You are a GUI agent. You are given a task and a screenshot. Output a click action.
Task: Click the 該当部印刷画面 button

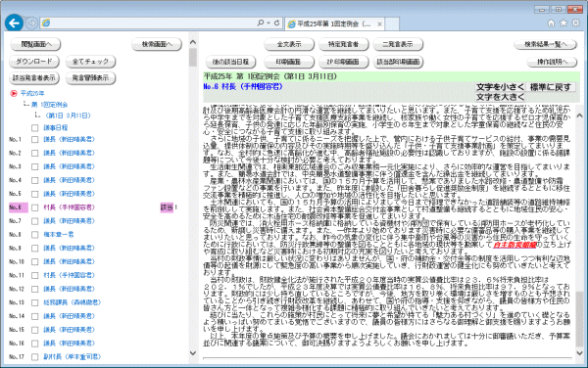click(x=398, y=62)
